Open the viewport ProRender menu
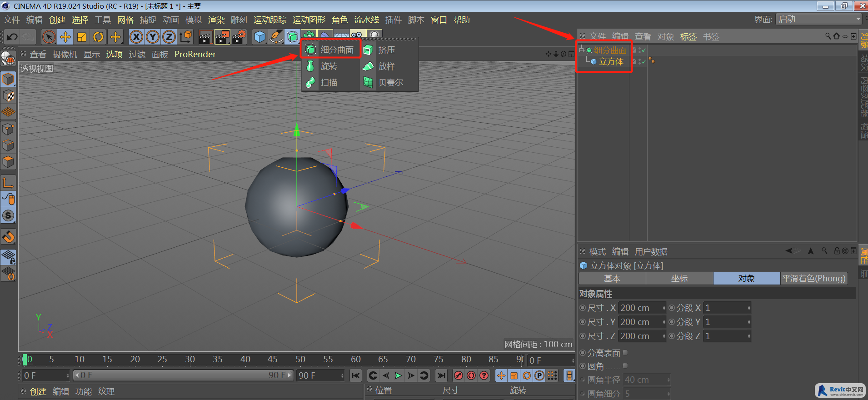Image resolution: width=868 pixels, height=400 pixels. point(195,55)
